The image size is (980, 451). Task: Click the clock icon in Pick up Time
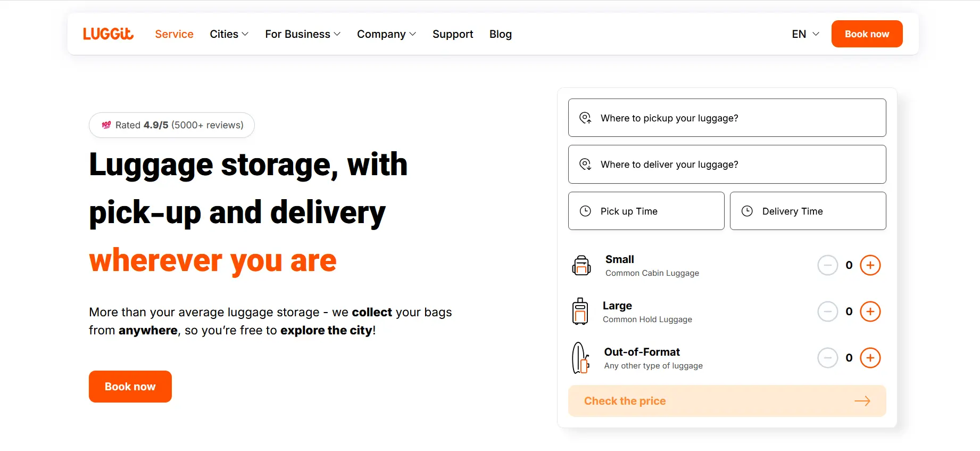[585, 211]
